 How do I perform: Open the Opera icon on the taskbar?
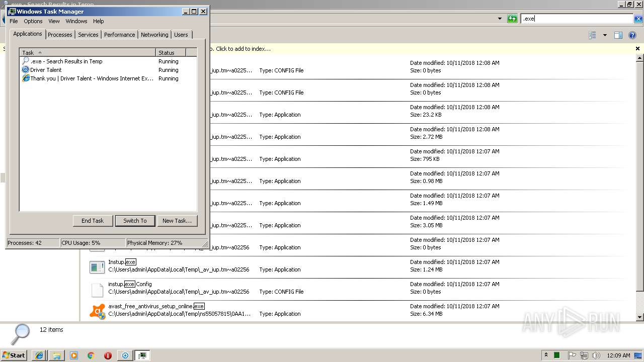coord(108,355)
